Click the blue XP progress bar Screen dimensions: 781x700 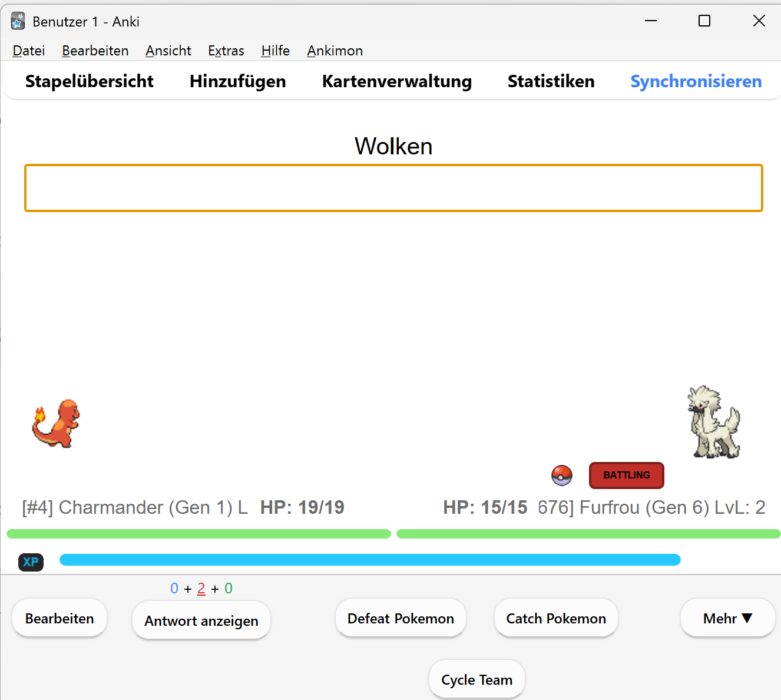tap(370, 560)
